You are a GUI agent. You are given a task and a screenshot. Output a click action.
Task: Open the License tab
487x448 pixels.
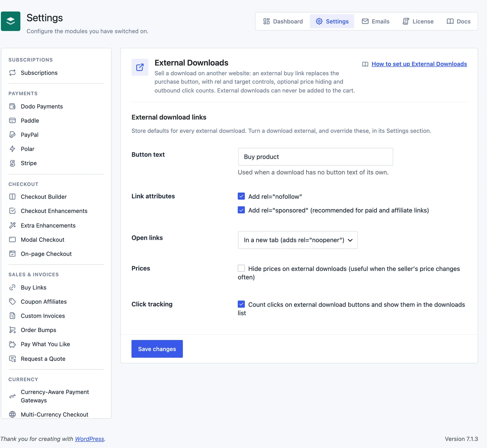point(418,21)
